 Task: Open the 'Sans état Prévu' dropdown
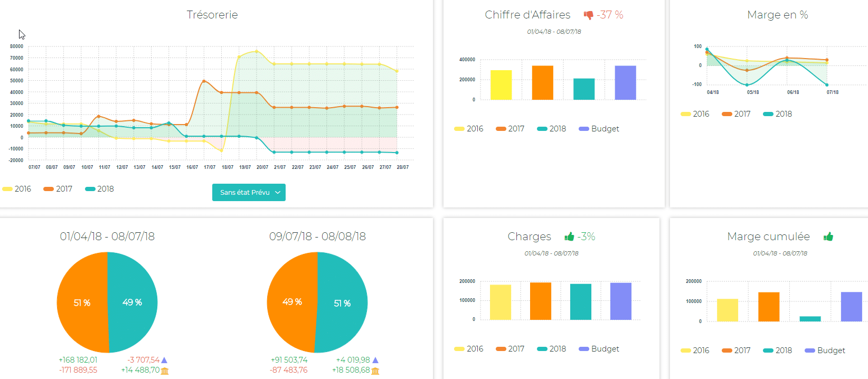point(249,193)
